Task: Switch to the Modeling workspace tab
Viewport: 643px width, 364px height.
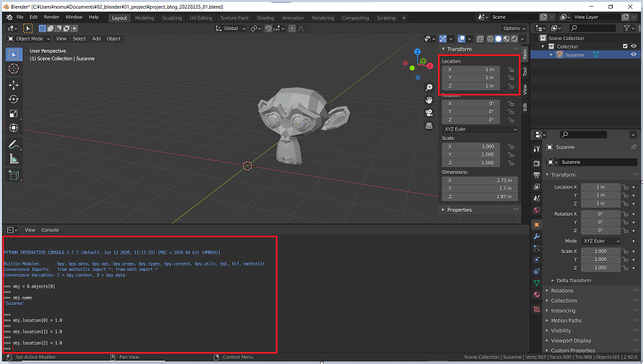Action: point(144,18)
